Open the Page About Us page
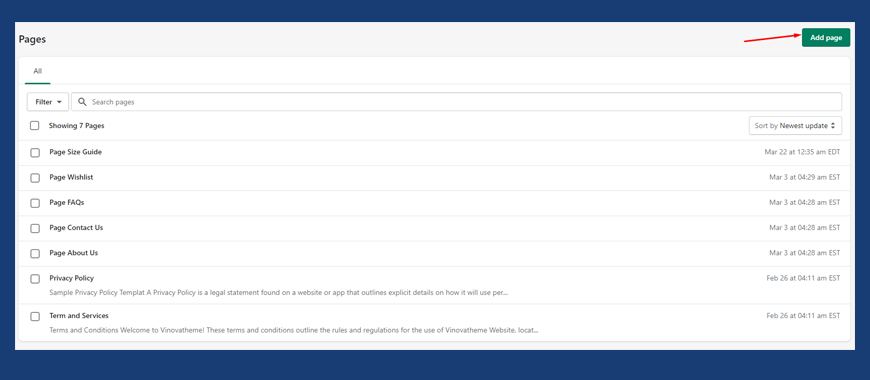Image resolution: width=870 pixels, height=380 pixels. (x=74, y=253)
